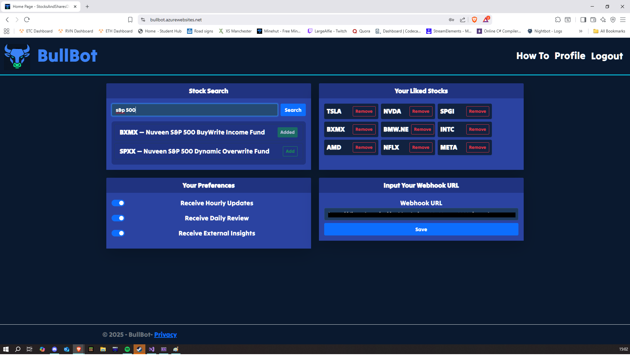Open the browser hamburger menu
The image size is (630, 364).
coord(623,20)
